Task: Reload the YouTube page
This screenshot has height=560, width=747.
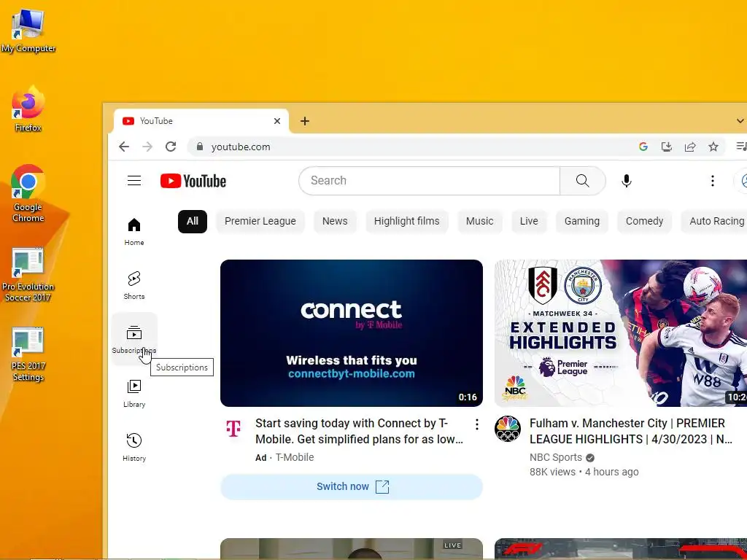Action: click(x=171, y=147)
